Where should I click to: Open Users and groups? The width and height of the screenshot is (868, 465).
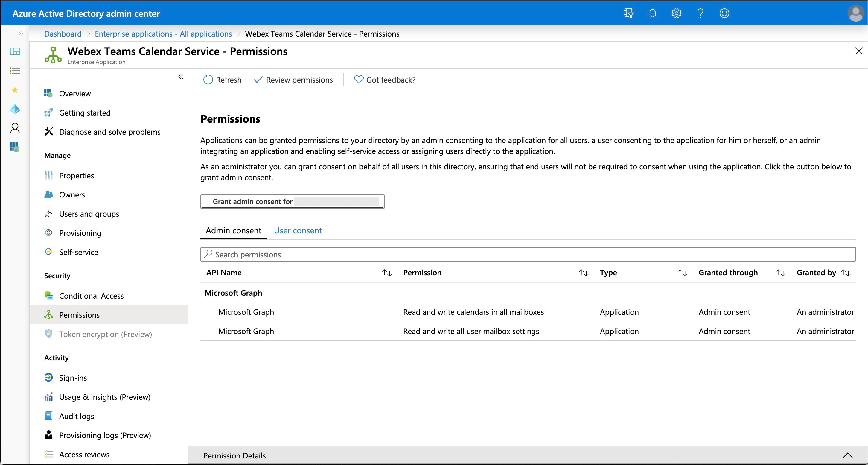click(x=89, y=214)
